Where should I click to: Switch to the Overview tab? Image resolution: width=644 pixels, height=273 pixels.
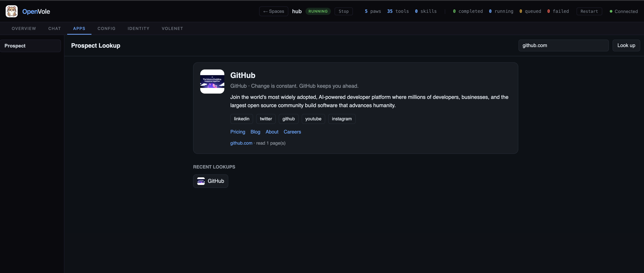tap(24, 28)
